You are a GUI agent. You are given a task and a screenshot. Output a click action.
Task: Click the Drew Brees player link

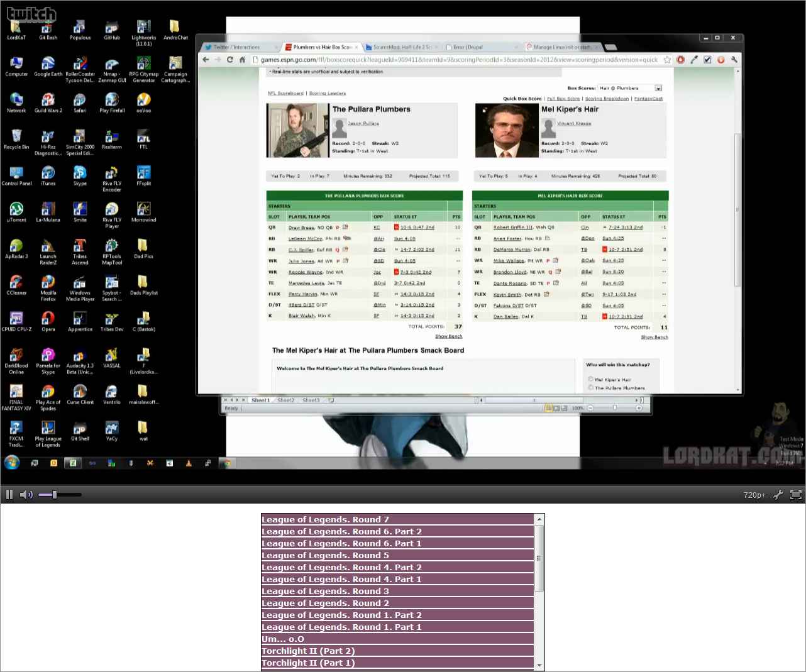tap(301, 228)
